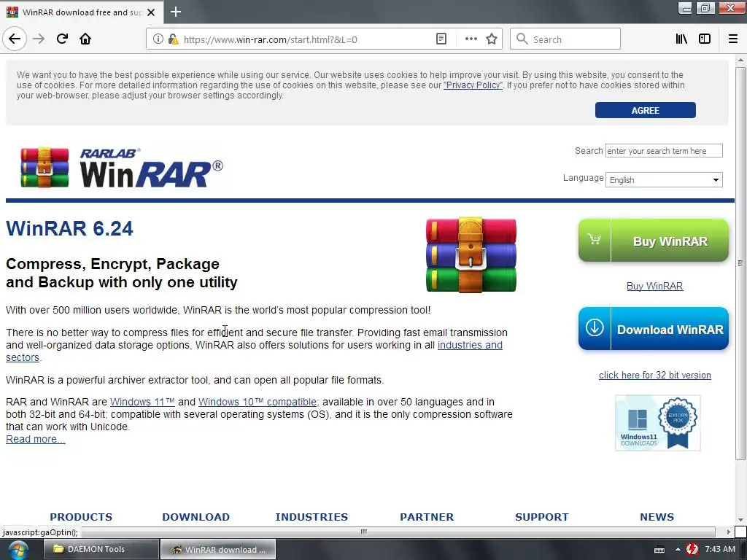Open the INDUSTRIES menu
This screenshot has width=747, height=560.
coord(311,517)
